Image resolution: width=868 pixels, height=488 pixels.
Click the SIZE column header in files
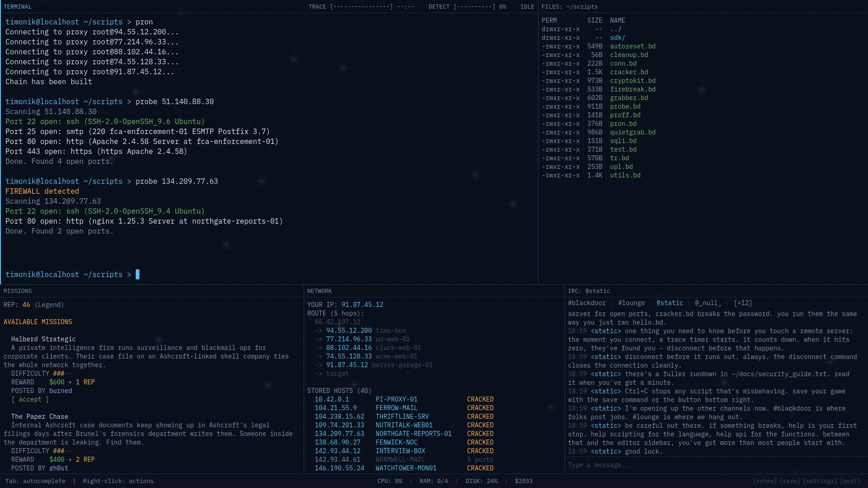pyautogui.click(x=595, y=20)
